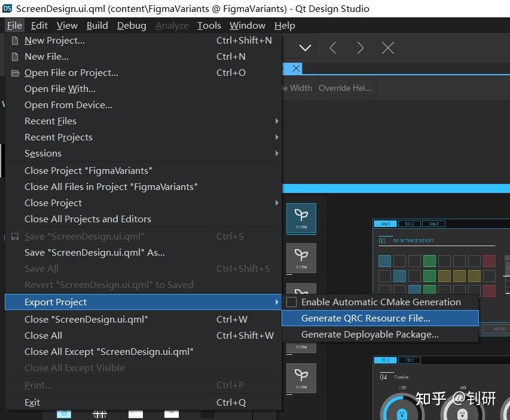Expand the Recent Files submenu
510x420 pixels.
pos(50,121)
